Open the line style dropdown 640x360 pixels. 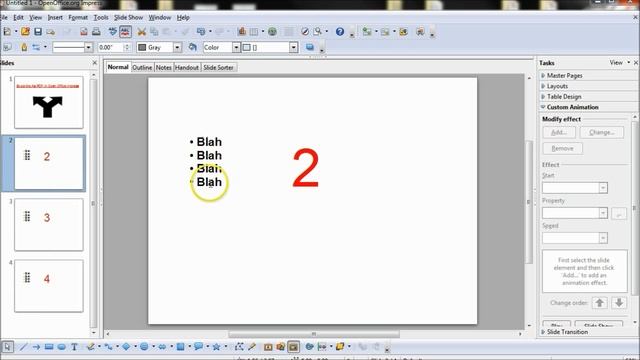[x=88, y=47]
